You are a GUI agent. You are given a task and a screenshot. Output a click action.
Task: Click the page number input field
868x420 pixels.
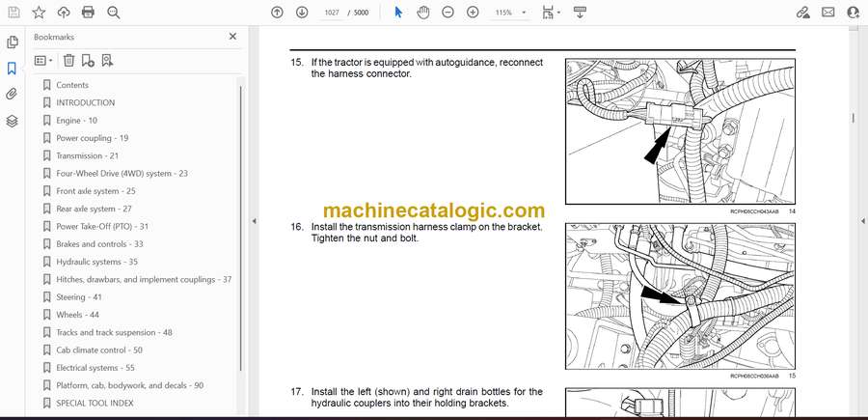[334, 13]
